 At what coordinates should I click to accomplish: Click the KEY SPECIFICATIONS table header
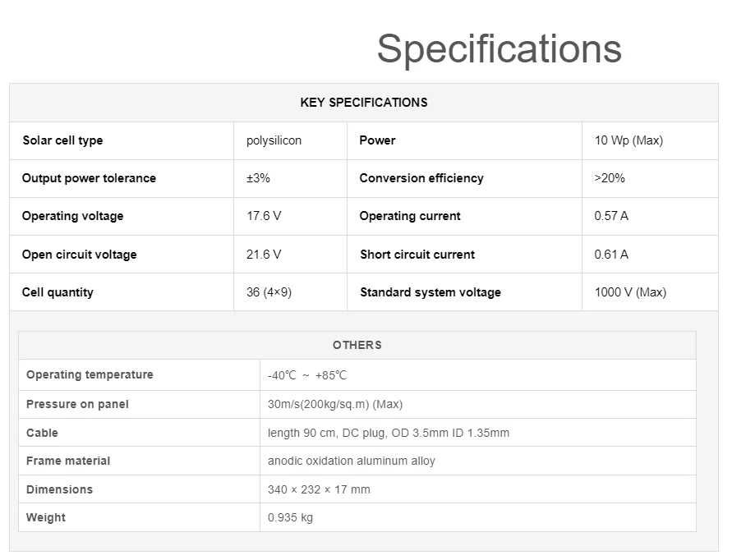[x=363, y=103]
